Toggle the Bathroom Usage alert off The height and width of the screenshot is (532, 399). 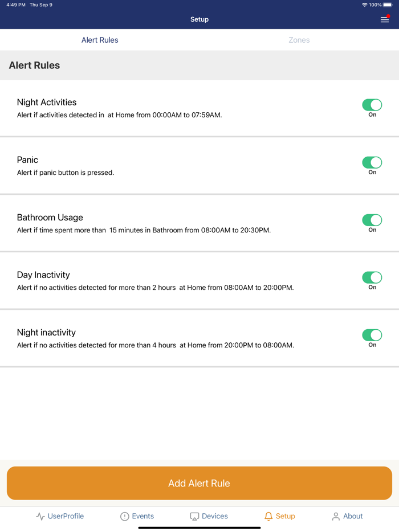(x=372, y=220)
